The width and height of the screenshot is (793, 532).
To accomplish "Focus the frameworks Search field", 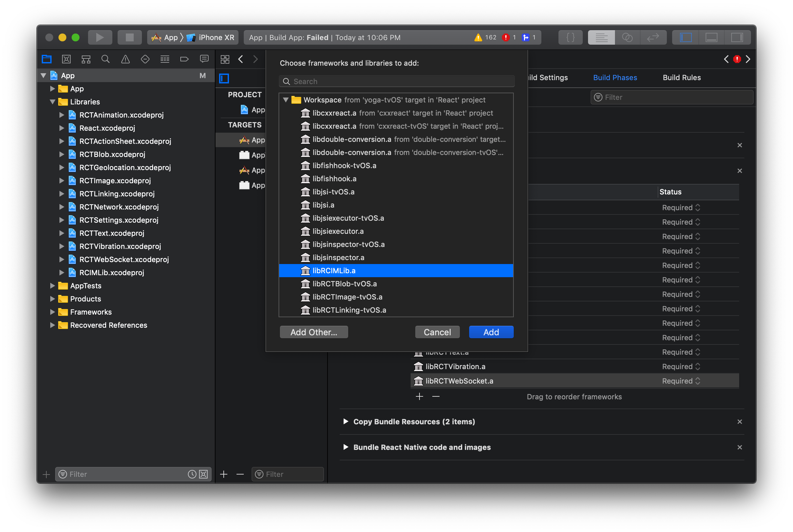I will [396, 81].
